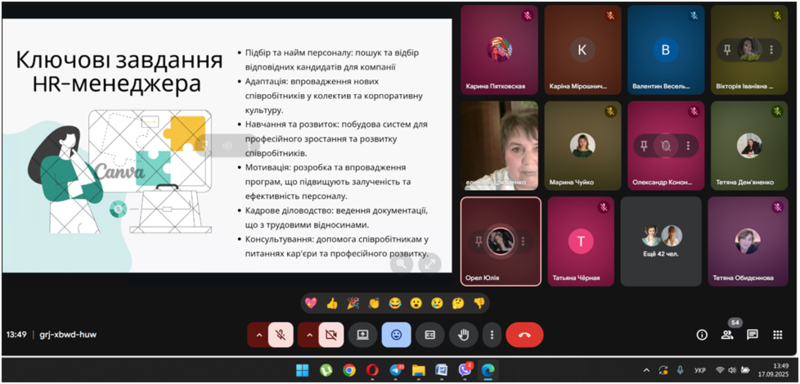Leave call with red hang-up button

click(x=524, y=335)
